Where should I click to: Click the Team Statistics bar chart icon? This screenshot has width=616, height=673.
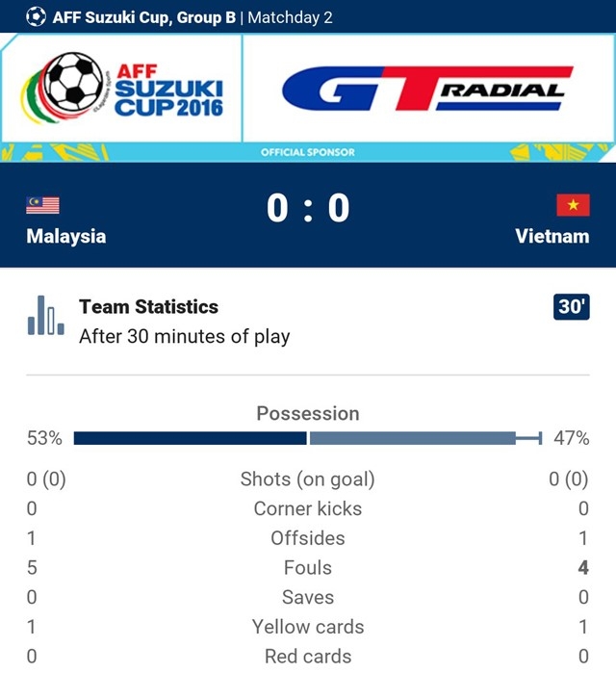(x=46, y=316)
